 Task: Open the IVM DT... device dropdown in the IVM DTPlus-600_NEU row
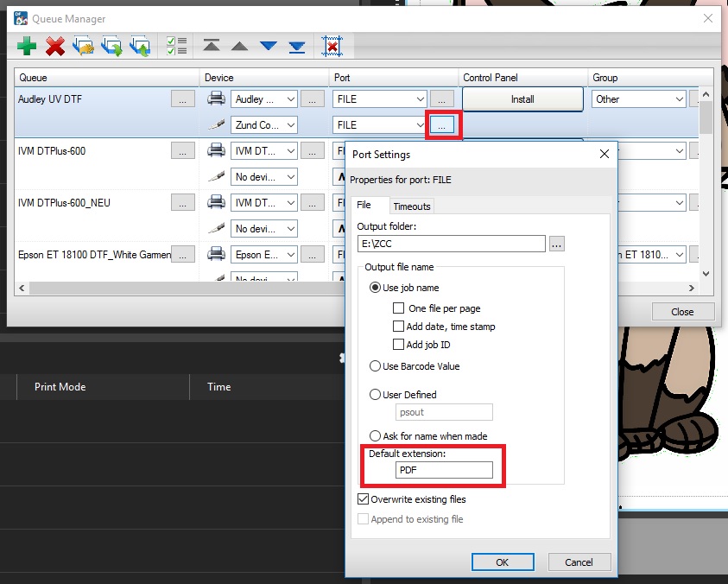click(x=263, y=203)
